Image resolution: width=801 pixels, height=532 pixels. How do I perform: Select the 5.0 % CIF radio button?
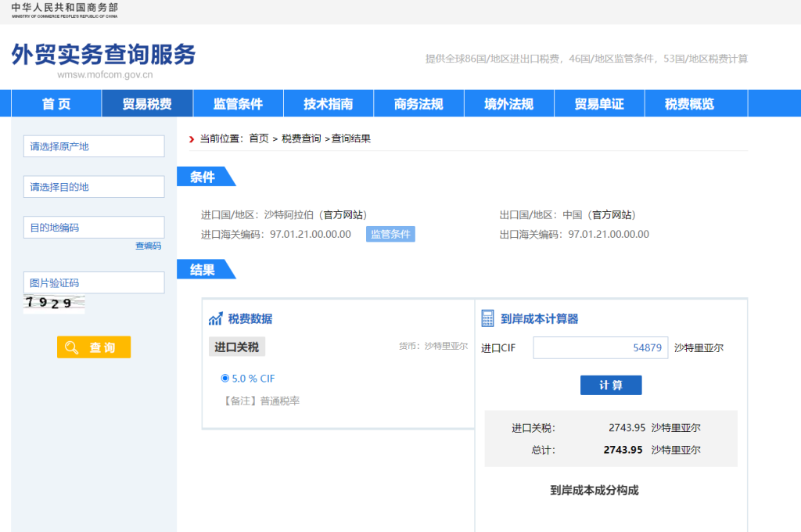pyautogui.click(x=224, y=378)
